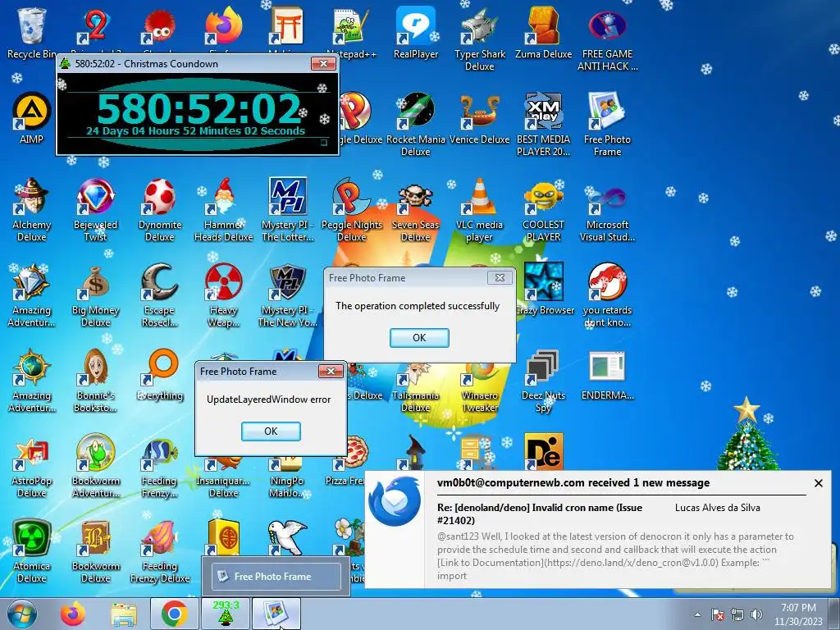840x630 pixels.
Task: Click the 580:52:02 countdown display
Action: tap(199, 108)
